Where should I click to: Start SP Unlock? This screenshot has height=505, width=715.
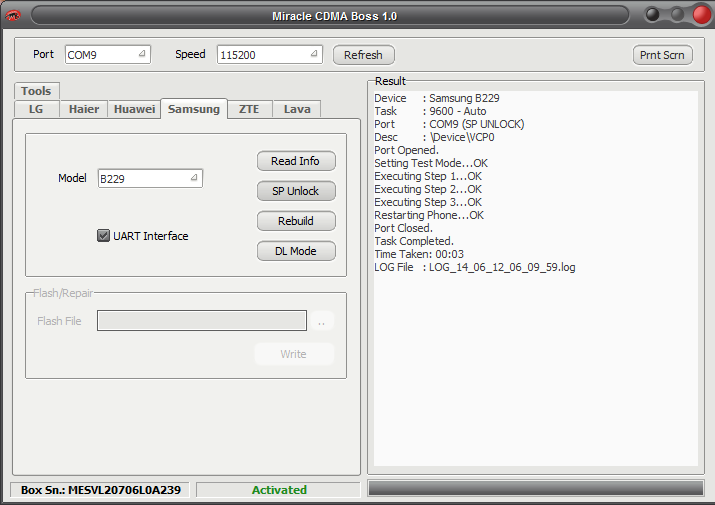[x=296, y=191]
